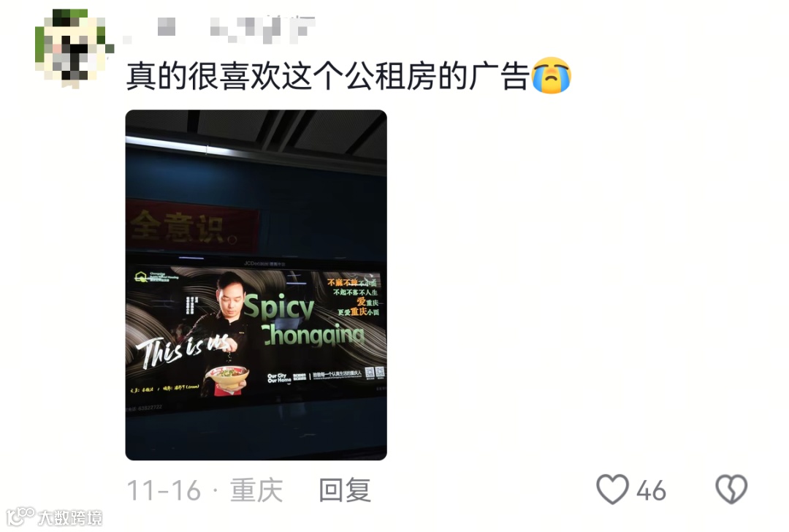
Task: Dislike the comment with the broken heart icon
Action: tap(731, 489)
